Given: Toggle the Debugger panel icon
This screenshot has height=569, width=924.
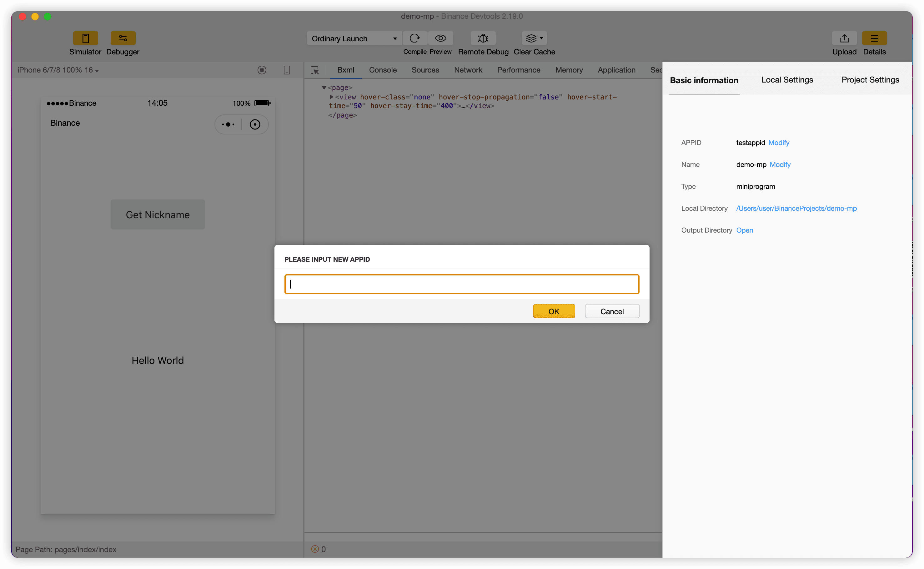Looking at the screenshot, I should [x=123, y=38].
